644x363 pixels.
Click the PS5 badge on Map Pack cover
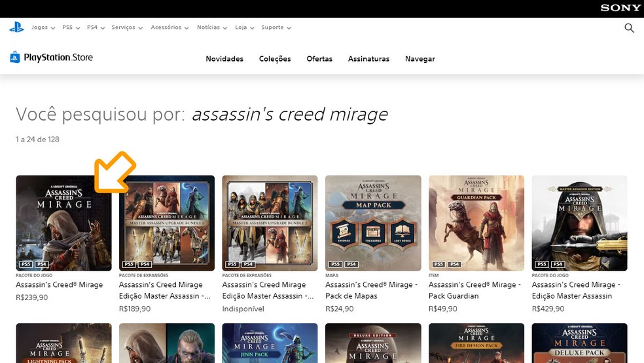335,264
